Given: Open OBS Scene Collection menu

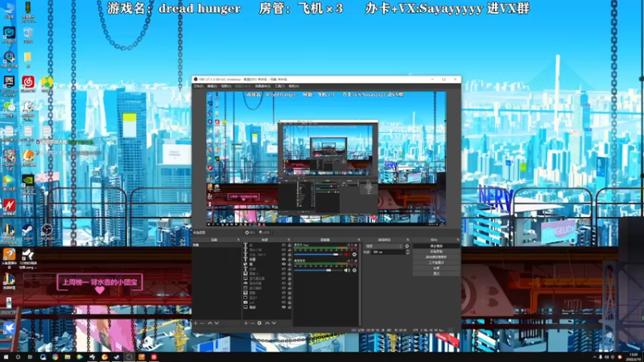Looking at the screenshot, I should pyautogui.click(x=263, y=86).
